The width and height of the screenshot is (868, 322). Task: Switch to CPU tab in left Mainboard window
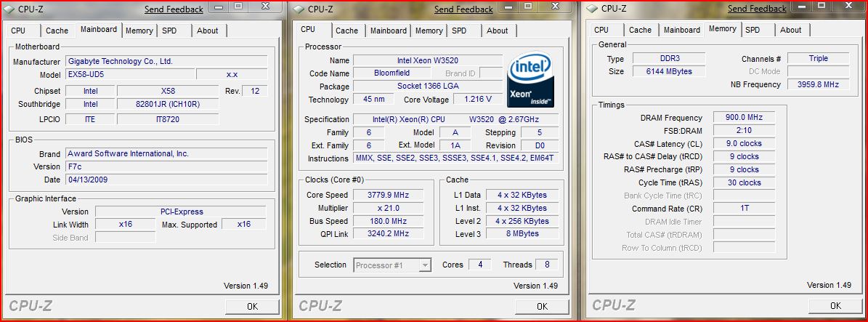18,31
